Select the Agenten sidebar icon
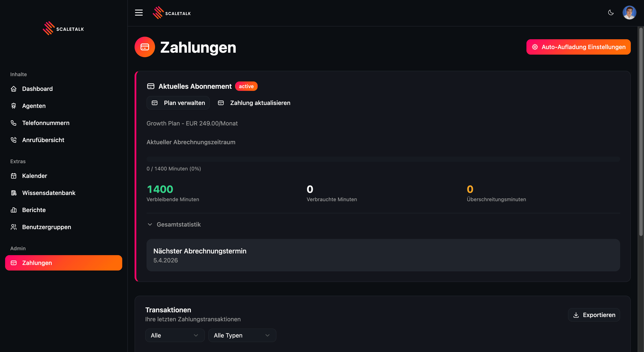Image resolution: width=644 pixels, height=352 pixels. (14, 106)
